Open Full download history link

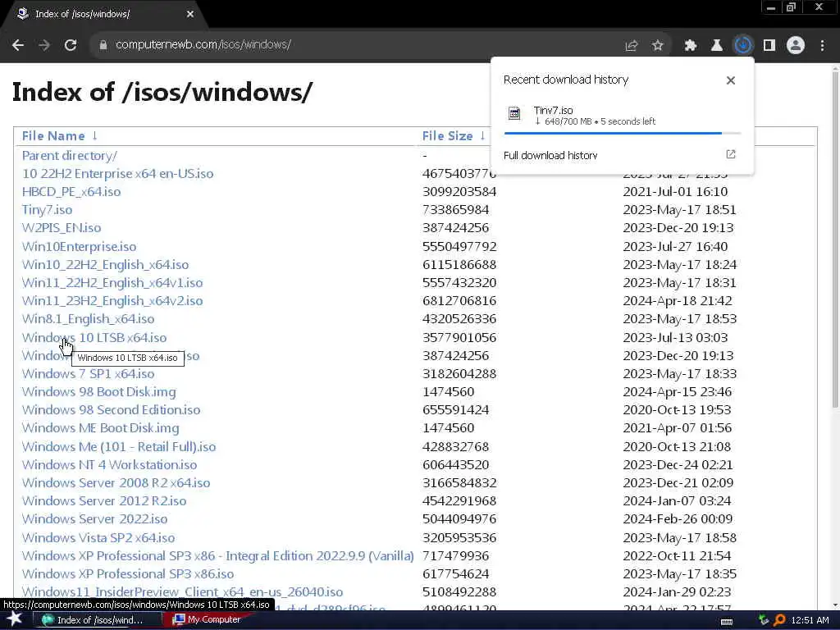click(x=550, y=155)
